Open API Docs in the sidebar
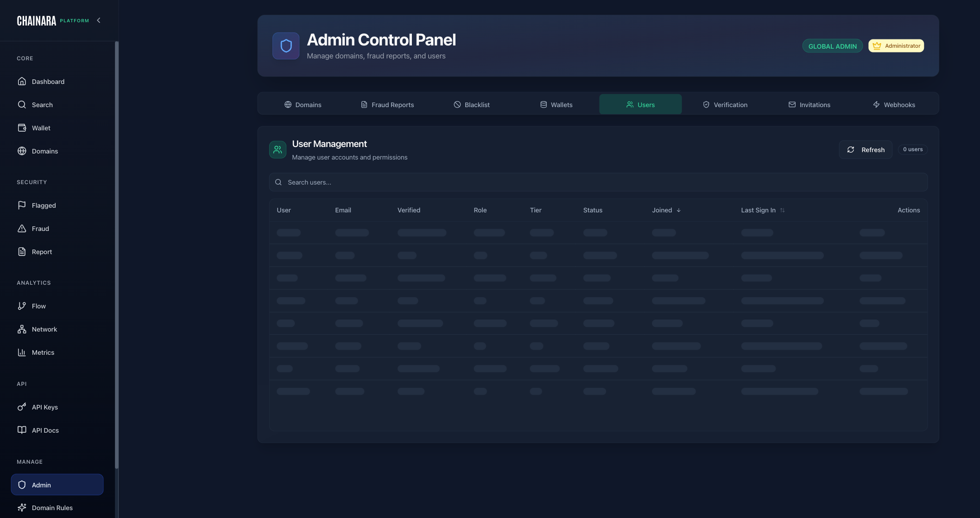The image size is (980, 518). [57, 430]
